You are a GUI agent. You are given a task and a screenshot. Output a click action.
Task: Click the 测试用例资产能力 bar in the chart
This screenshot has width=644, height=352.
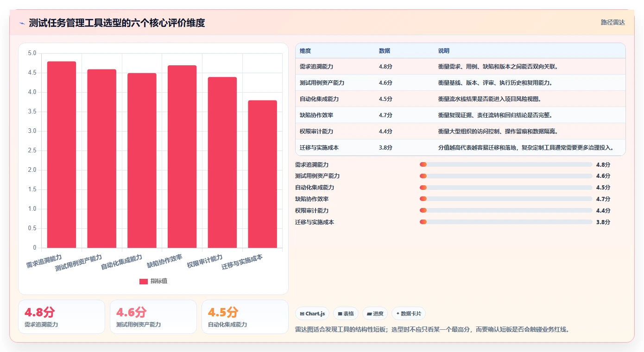pos(102,158)
